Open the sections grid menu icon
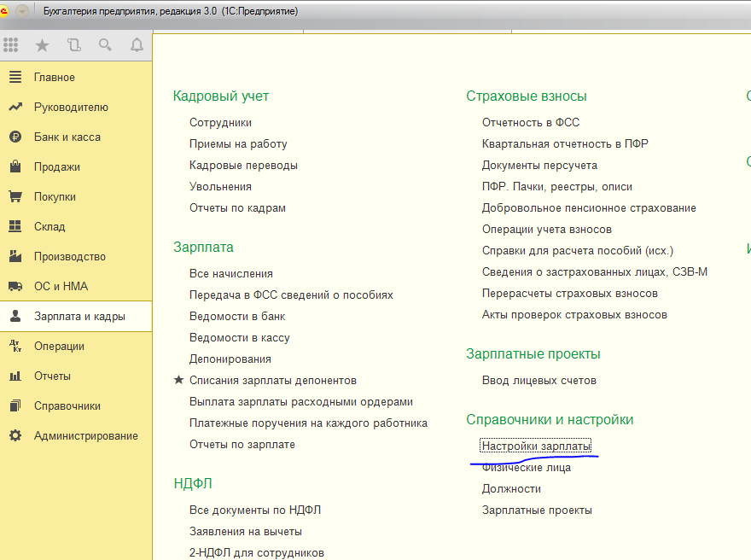Viewport: 751px width, 560px height. [x=10, y=45]
